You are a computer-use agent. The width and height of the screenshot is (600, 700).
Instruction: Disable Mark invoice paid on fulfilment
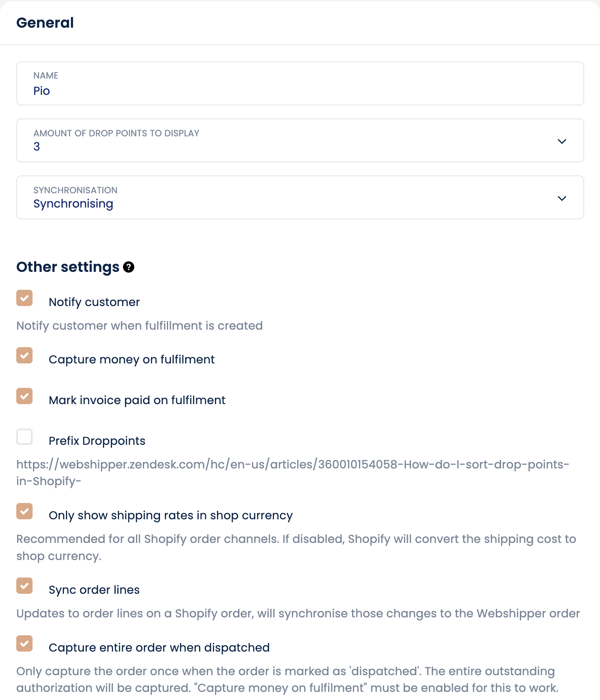[x=24, y=396]
